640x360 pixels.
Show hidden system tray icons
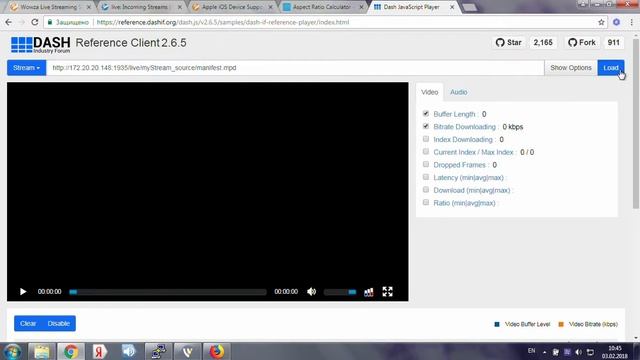544,352
